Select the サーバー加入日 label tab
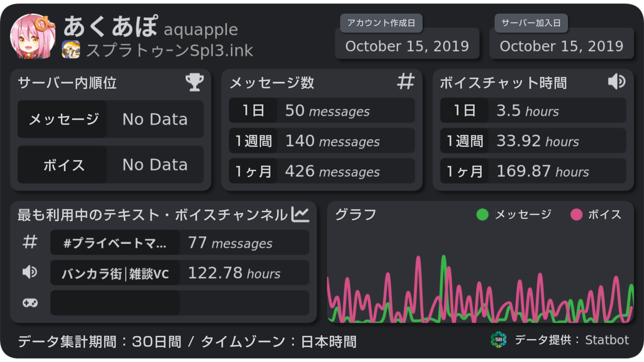This screenshot has height=362, width=644. pos(531,23)
